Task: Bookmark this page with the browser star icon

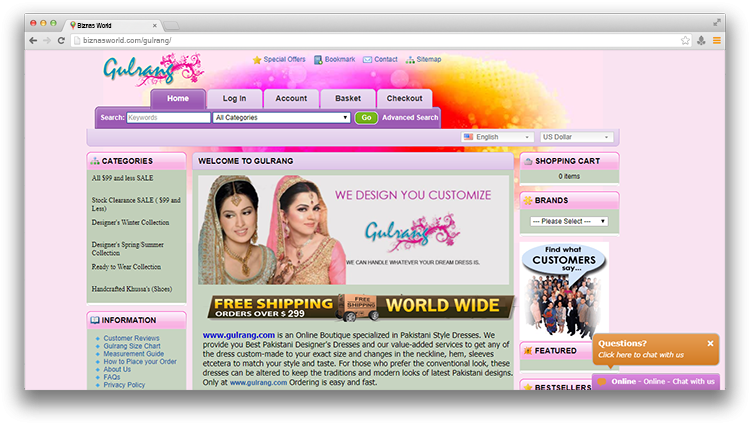Action: pyautogui.click(x=685, y=40)
